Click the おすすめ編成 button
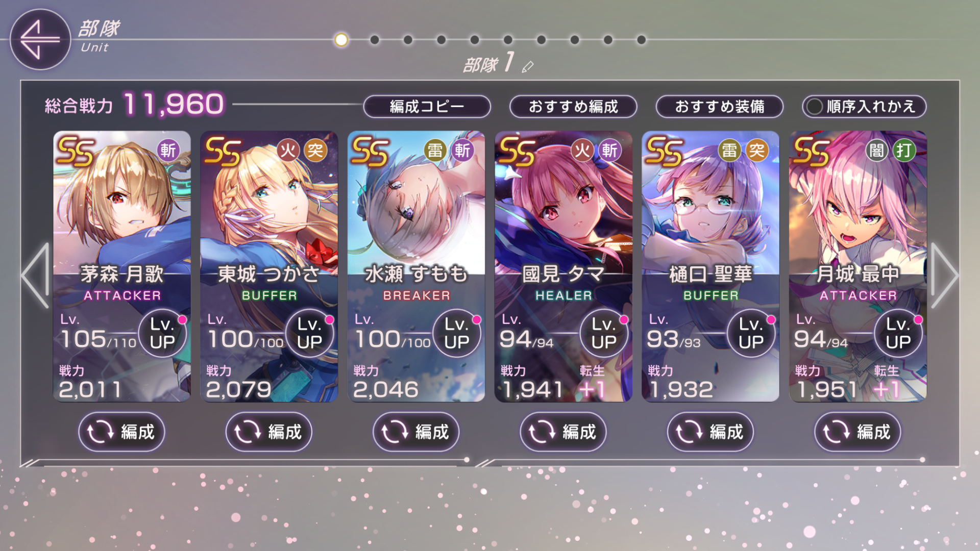The height and width of the screenshot is (551, 980). click(573, 107)
